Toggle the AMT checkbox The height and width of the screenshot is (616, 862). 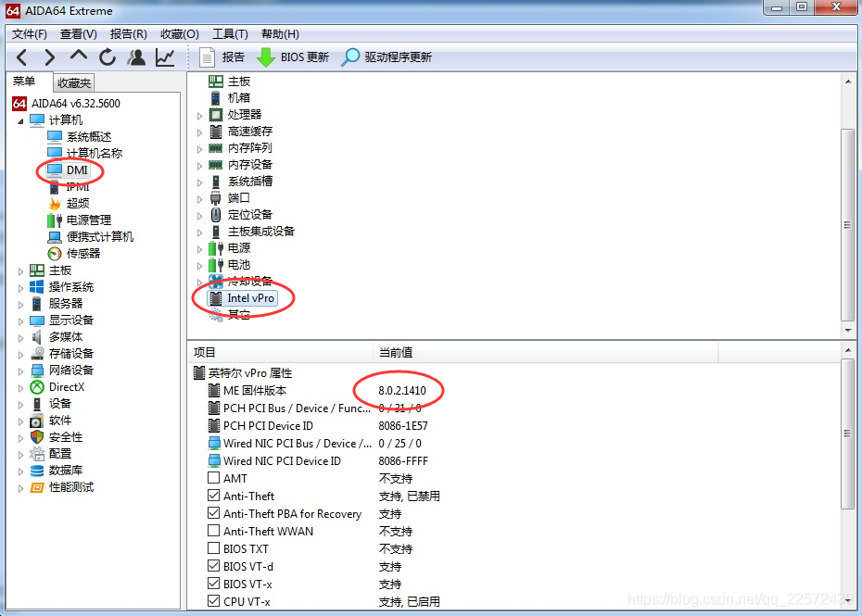[x=214, y=478]
